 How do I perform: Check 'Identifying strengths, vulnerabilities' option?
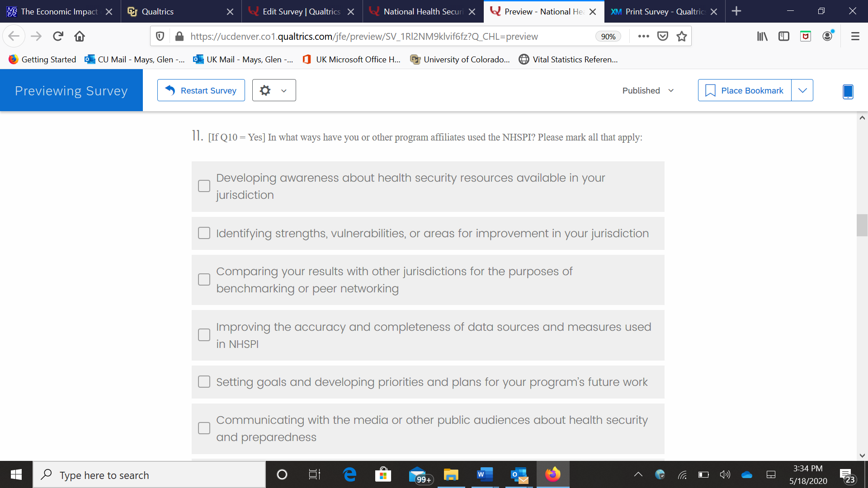(204, 233)
